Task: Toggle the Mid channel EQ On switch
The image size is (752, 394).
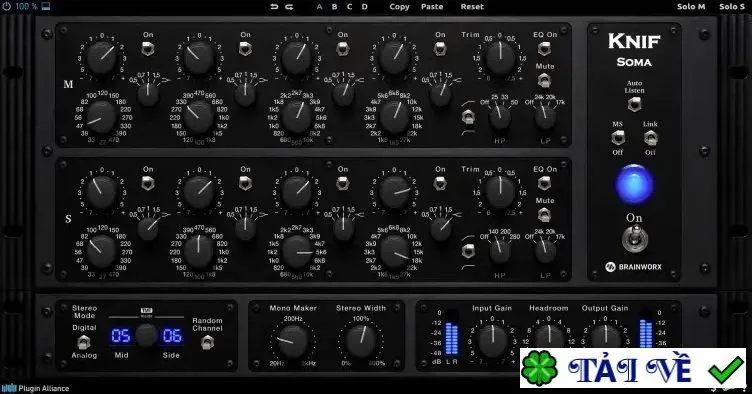Action: [544, 48]
